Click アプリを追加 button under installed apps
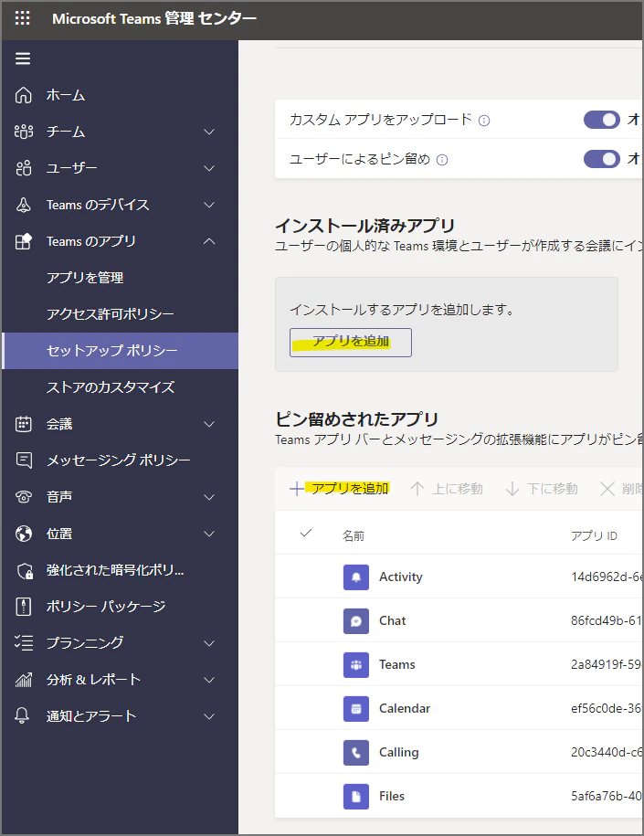644x836 pixels. pos(351,343)
